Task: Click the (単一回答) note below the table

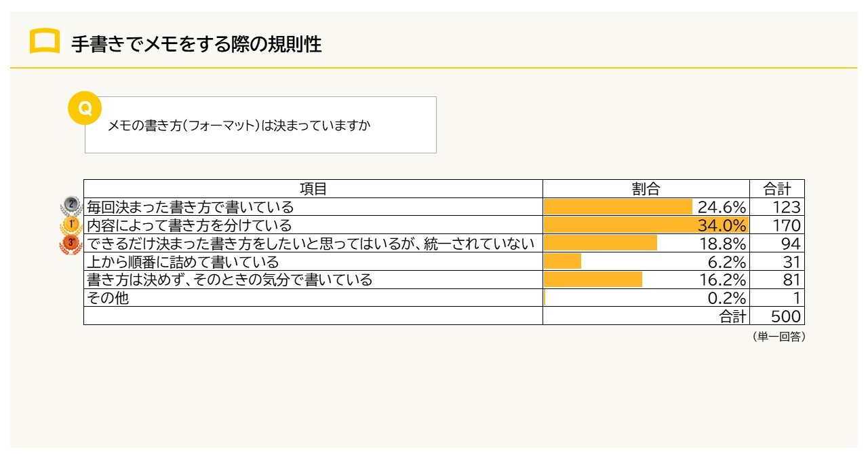Action: [x=778, y=337]
